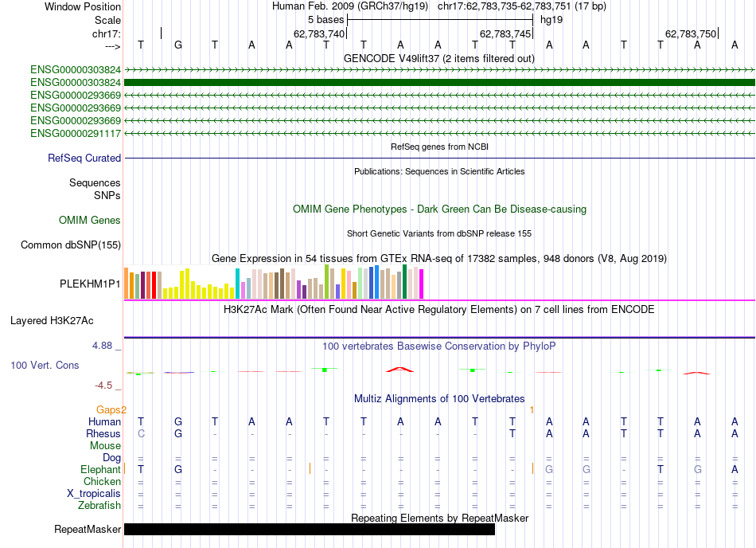Open Publications: Sequences in Scientific Articles title
The width and height of the screenshot is (756, 548).
click(439, 171)
